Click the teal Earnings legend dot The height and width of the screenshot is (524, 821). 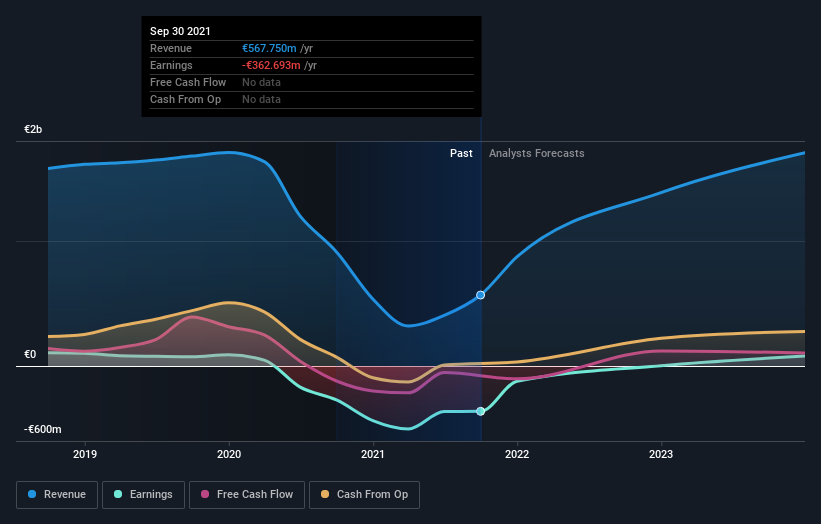click(x=118, y=494)
